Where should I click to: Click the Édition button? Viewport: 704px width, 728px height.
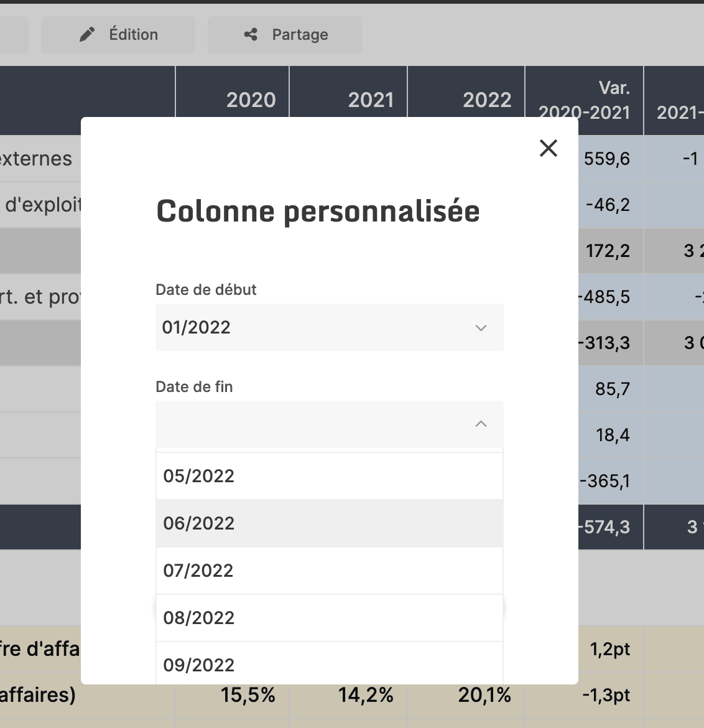[x=118, y=34]
